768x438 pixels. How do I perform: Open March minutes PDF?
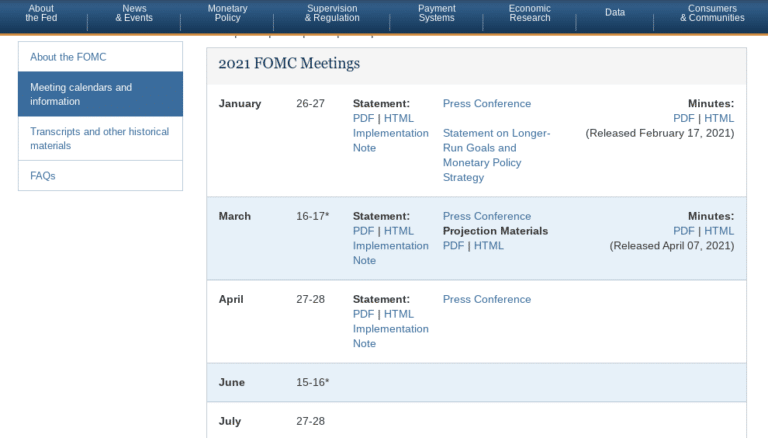(x=683, y=231)
